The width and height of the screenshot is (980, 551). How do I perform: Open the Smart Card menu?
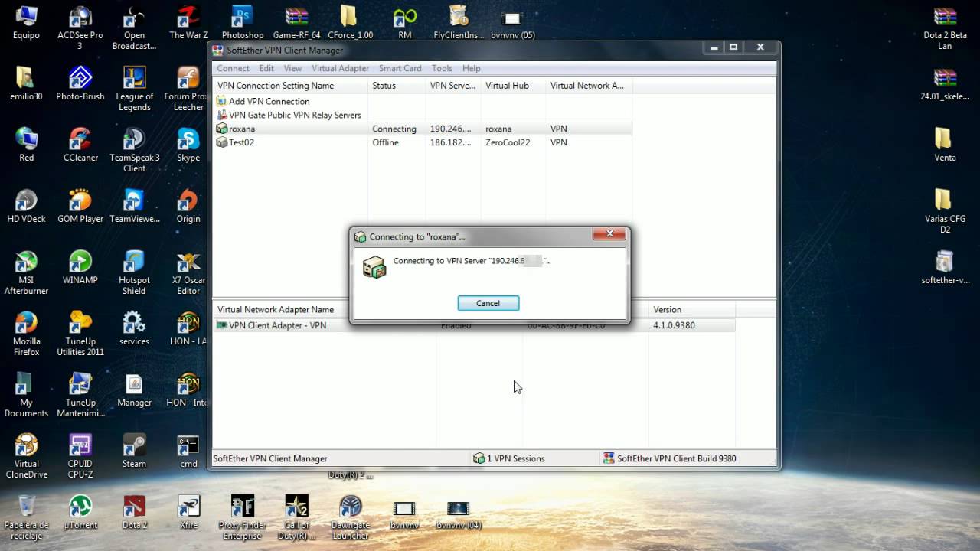click(x=400, y=68)
